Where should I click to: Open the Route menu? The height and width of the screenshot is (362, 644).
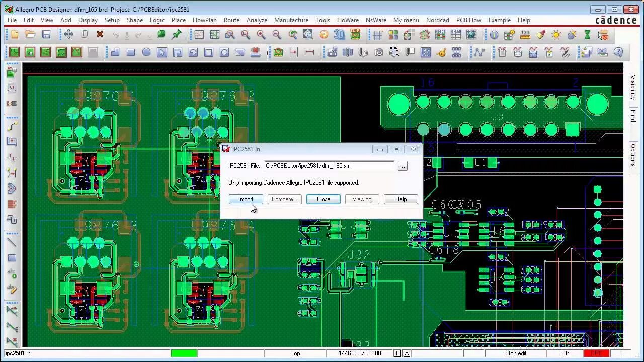pos(231,20)
